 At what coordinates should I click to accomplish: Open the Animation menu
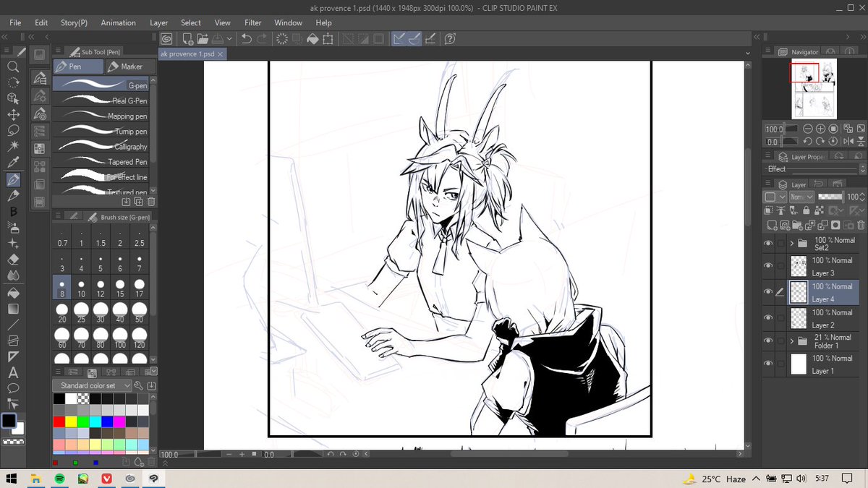point(118,23)
